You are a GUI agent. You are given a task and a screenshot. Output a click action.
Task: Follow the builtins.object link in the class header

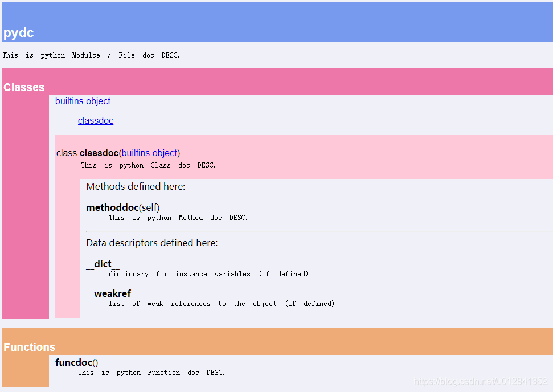click(149, 153)
